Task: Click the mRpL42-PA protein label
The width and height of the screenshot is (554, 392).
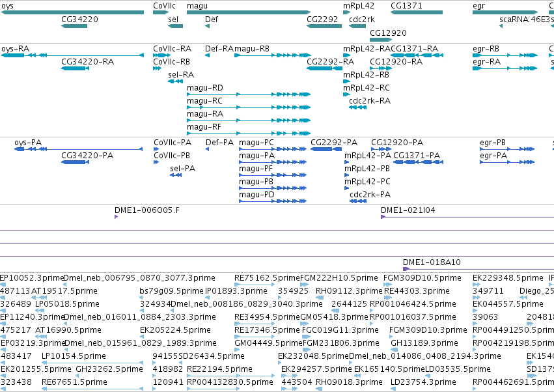Action: (x=368, y=156)
